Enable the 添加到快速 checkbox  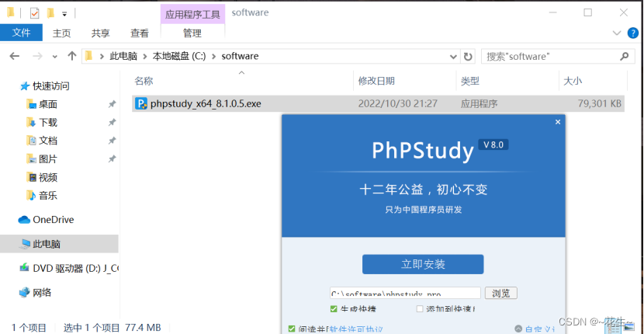pyautogui.click(x=419, y=309)
